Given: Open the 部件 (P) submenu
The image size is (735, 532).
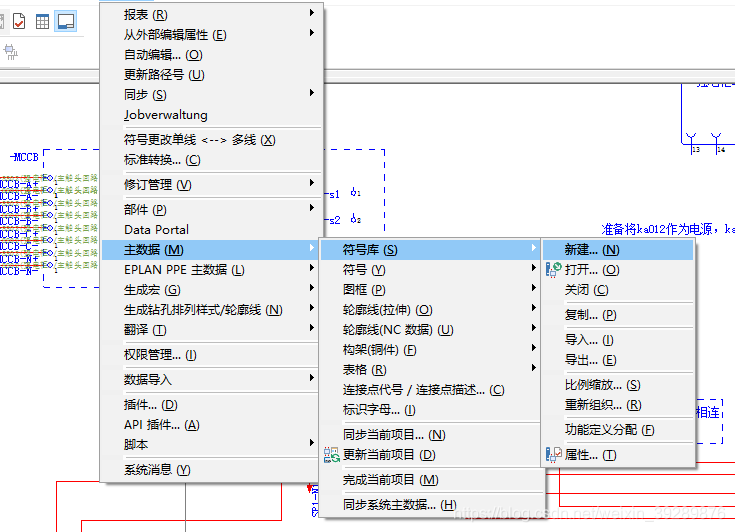Looking at the screenshot, I should pyautogui.click(x=211, y=210).
